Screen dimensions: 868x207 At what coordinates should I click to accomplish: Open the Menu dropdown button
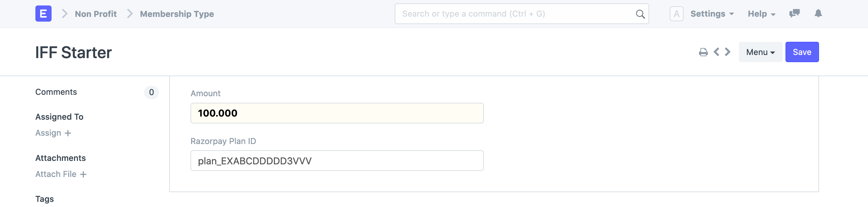click(x=760, y=52)
